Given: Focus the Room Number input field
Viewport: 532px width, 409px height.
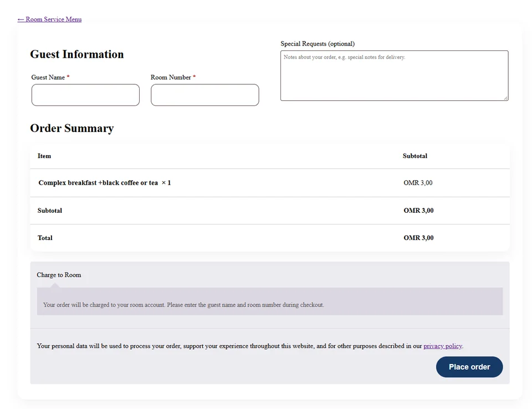Looking at the screenshot, I should pyautogui.click(x=205, y=95).
